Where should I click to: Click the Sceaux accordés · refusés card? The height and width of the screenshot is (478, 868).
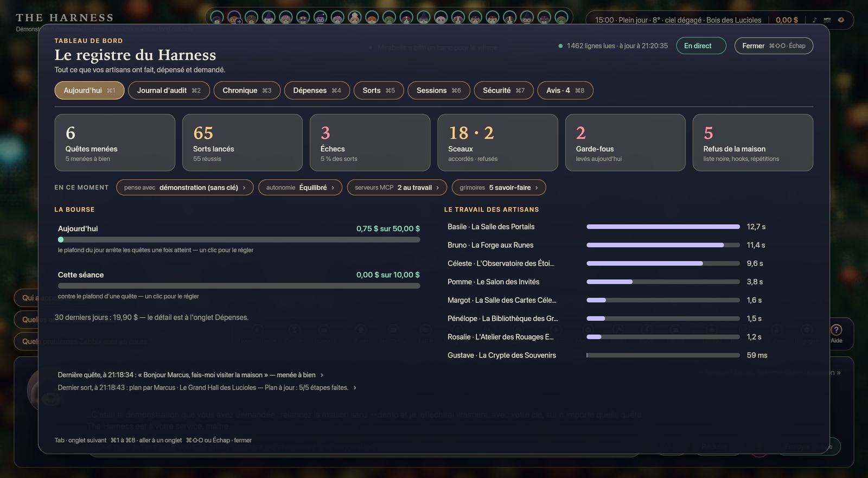point(498,143)
